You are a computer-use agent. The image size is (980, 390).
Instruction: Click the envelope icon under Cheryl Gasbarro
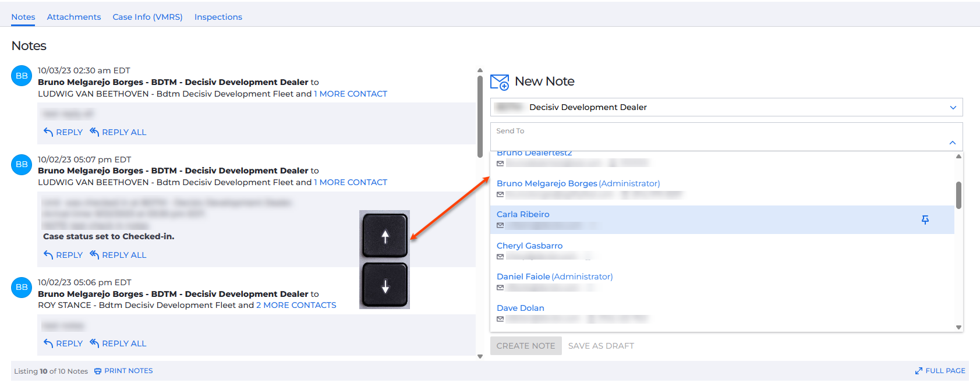500,257
